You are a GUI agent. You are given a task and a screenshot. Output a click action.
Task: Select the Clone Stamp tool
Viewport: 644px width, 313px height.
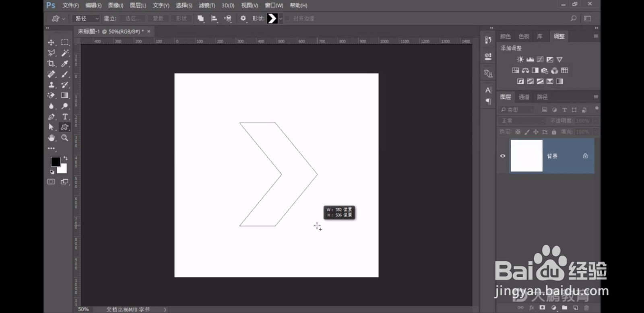pyautogui.click(x=51, y=85)
